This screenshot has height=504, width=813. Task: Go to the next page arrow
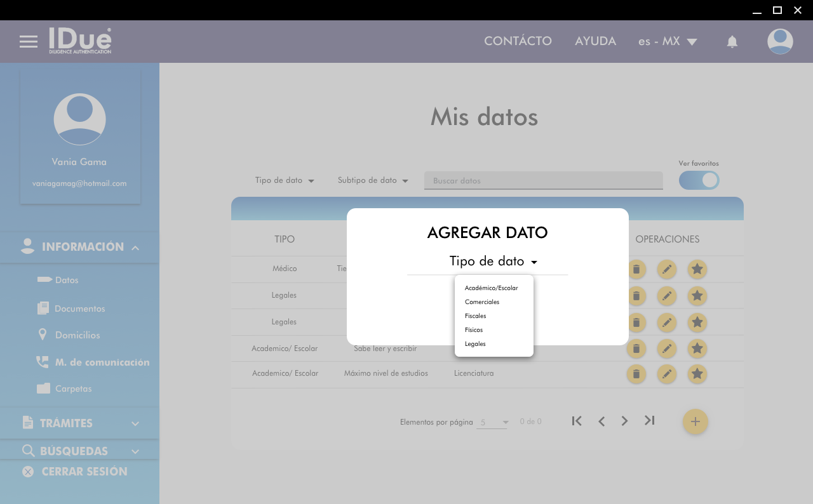(625, 421)
